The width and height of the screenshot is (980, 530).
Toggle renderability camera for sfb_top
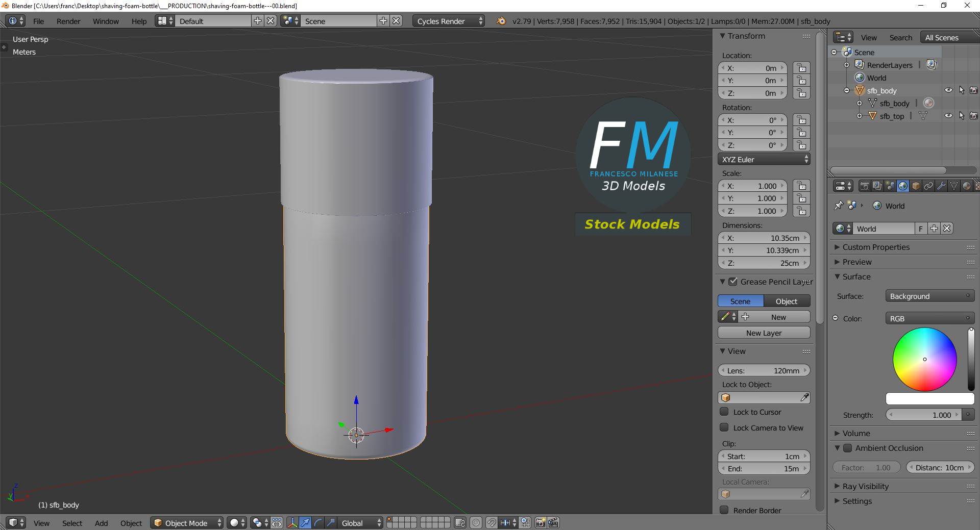point(974,116)
